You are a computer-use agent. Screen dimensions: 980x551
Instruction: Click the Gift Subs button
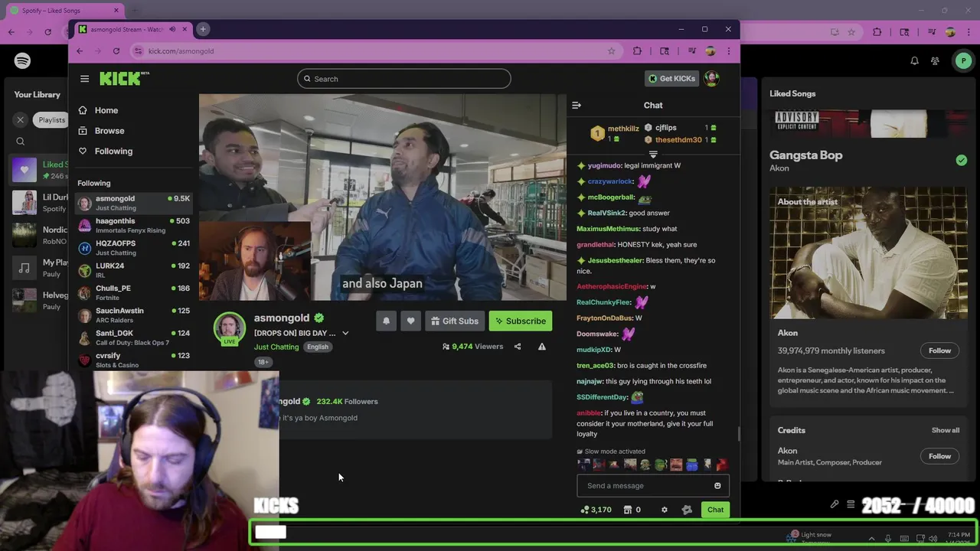[x=455, y=321]
